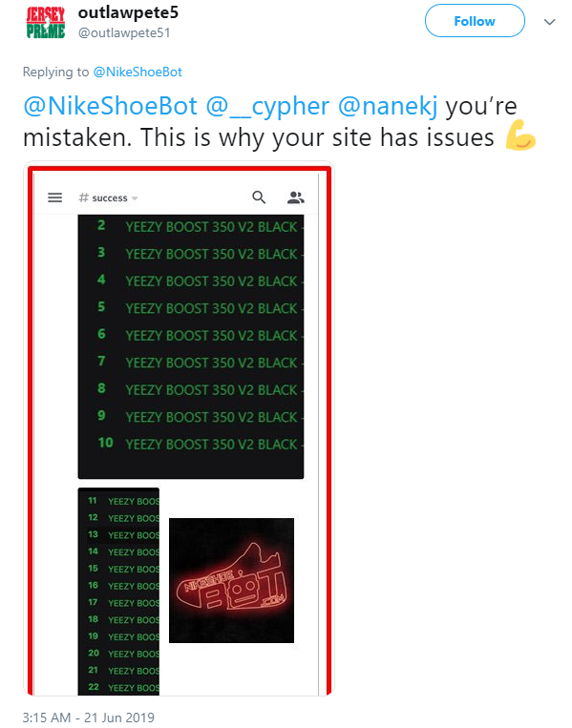Follow outlawpete5
Screen dimensions: 572x728
475,21
